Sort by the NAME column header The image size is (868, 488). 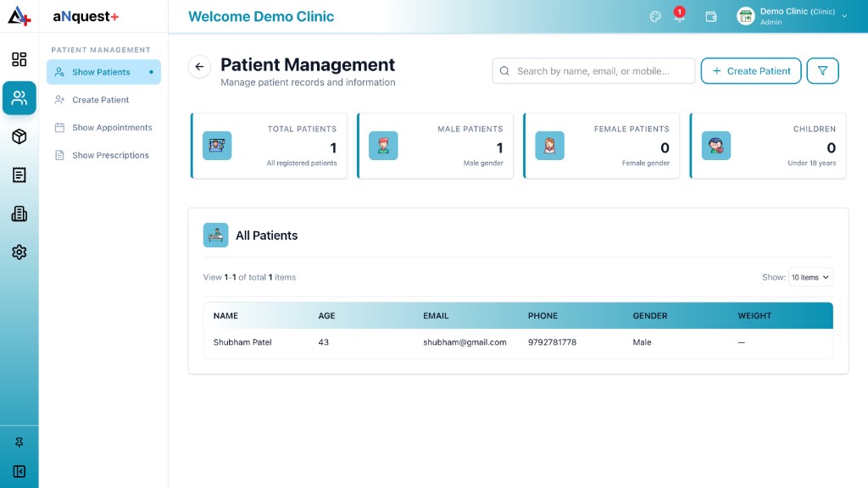coord(225,316)
